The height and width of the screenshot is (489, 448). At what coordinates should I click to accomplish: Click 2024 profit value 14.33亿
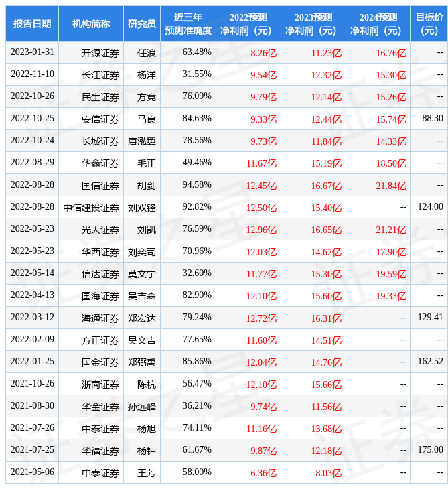(x=391, y=141)
